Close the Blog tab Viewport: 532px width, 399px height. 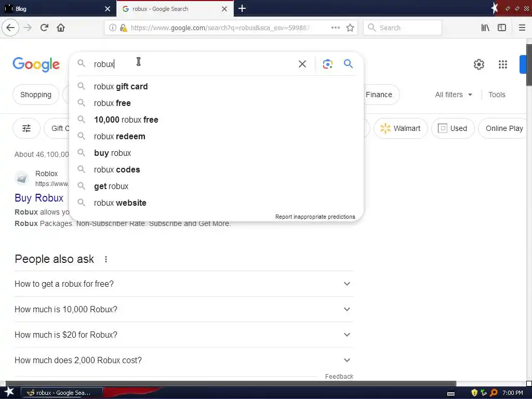pyautogui.click(x=107, y=9)
